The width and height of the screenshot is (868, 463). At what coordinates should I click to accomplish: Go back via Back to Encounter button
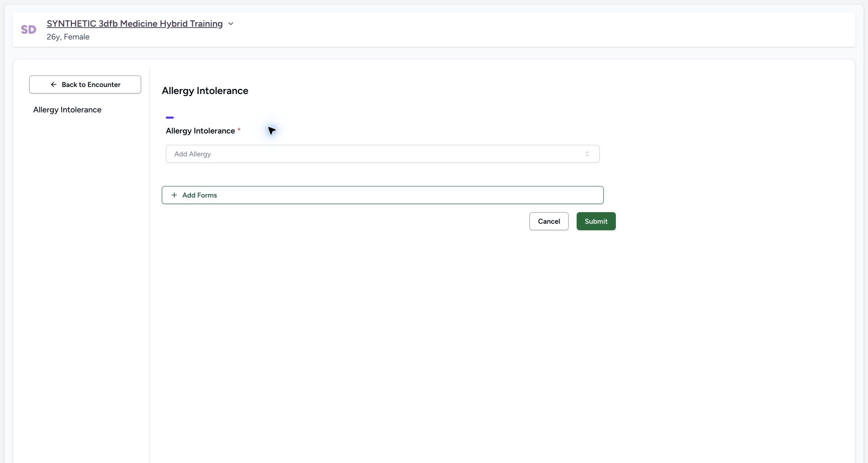pos(85,84)
